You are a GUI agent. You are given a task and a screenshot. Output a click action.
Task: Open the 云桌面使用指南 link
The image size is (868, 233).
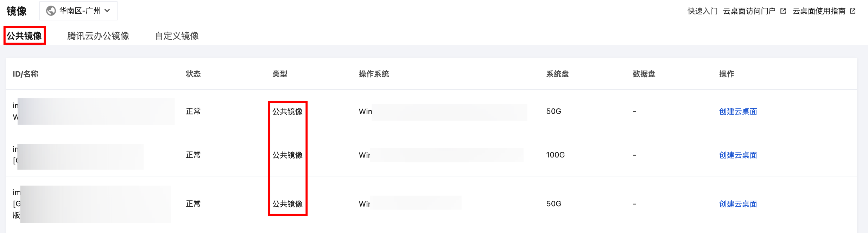point(819,11)
